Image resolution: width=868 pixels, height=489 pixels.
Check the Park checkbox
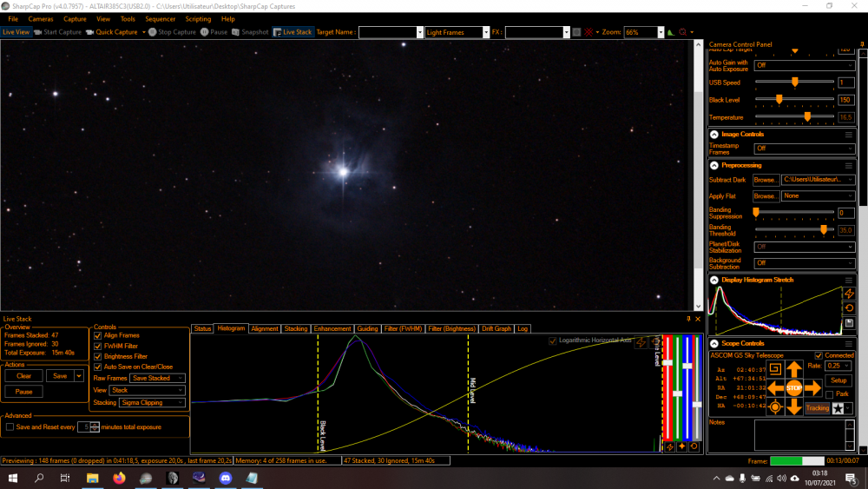click(x=829, y=394)
